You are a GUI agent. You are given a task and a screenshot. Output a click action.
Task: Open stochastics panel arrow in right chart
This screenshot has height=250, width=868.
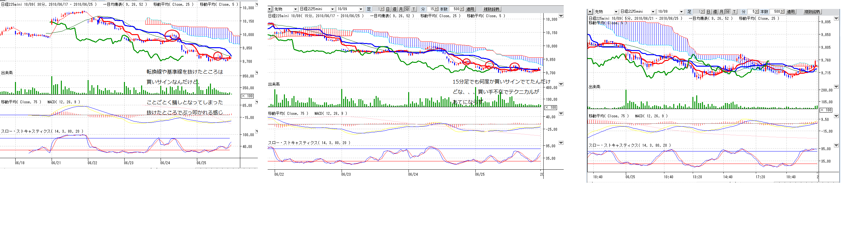point(836,145)
